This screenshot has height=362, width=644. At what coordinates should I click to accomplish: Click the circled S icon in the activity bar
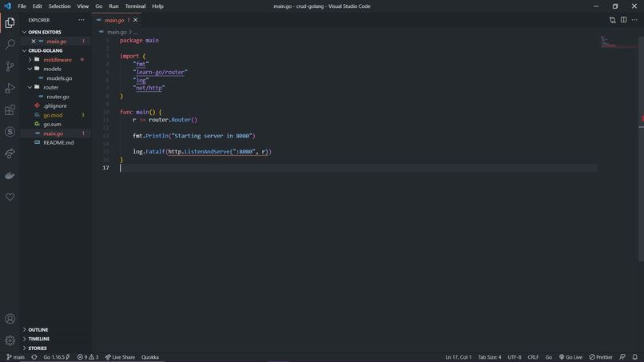click(10, 132)
